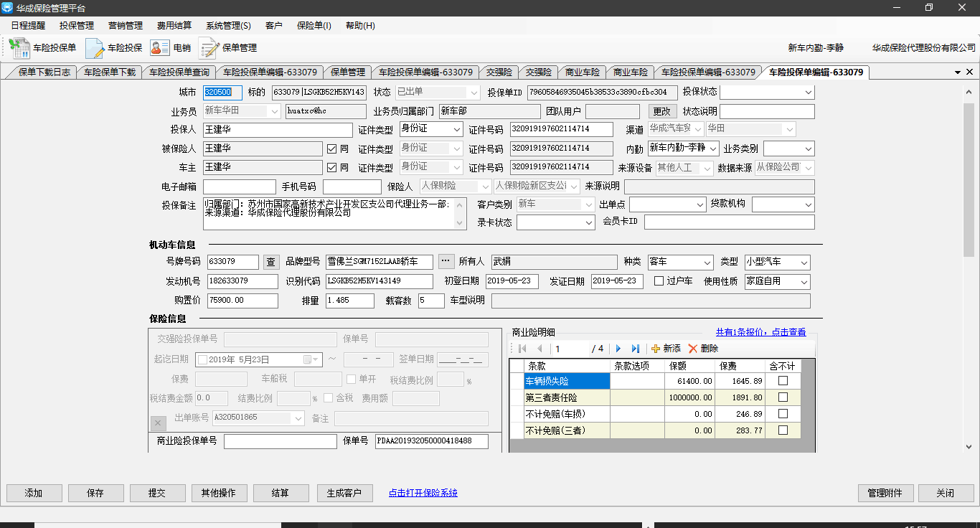
Task: Click the 车险投保 document icon
Action: 95,48
